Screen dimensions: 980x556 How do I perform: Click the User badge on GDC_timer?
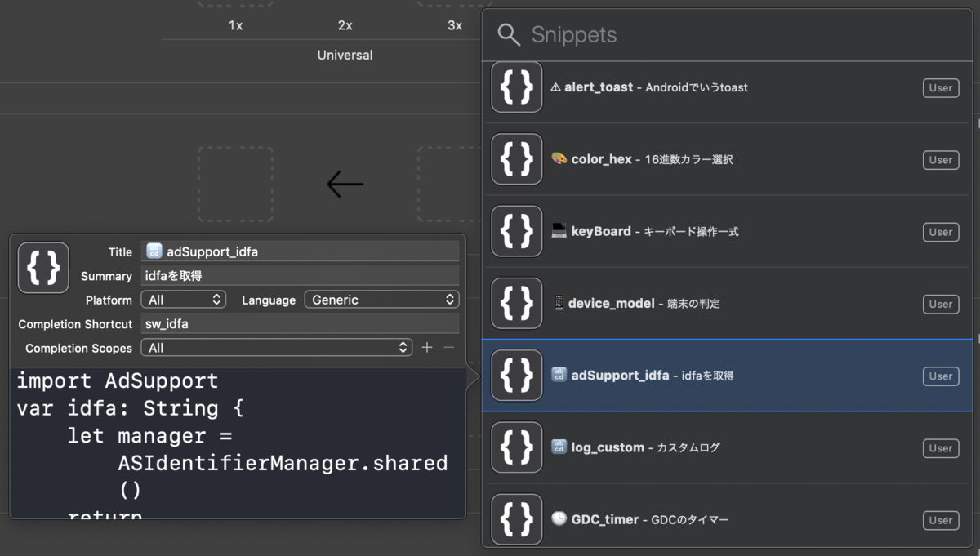point(941,520)
